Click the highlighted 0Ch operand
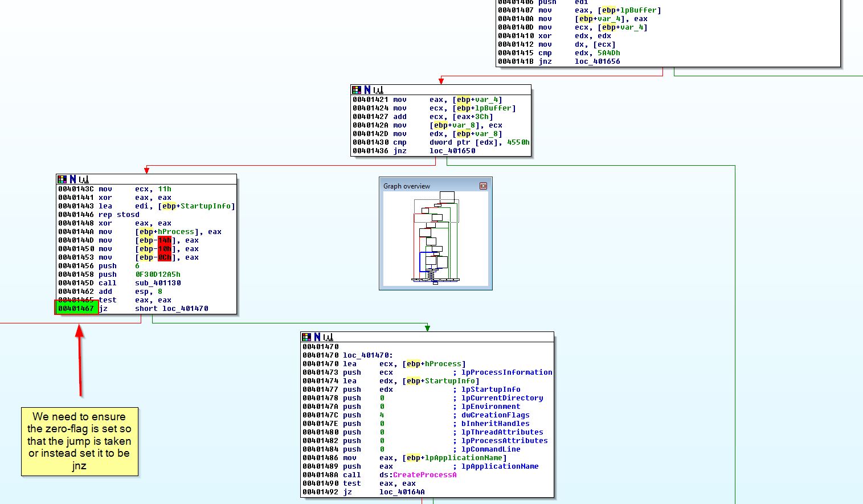 (165, 257)
